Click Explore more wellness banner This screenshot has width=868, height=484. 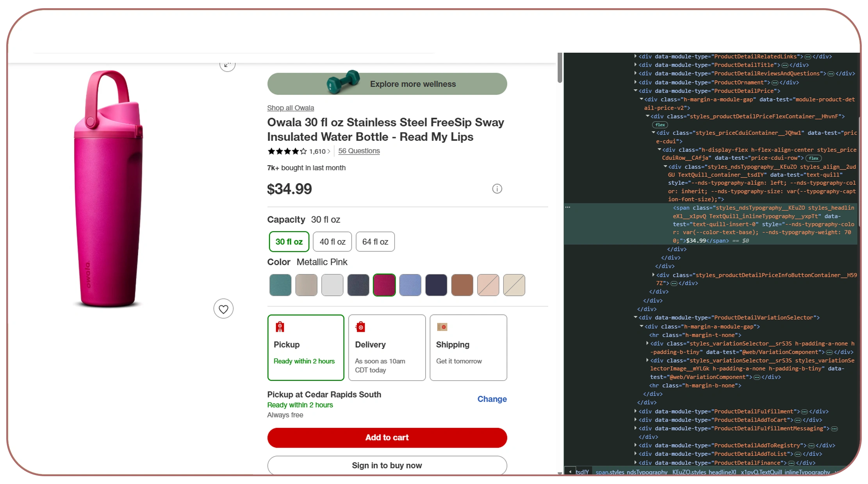387,84
